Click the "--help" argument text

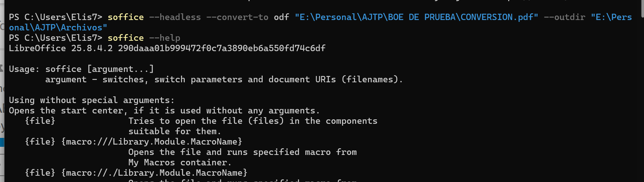coord(164,38)
